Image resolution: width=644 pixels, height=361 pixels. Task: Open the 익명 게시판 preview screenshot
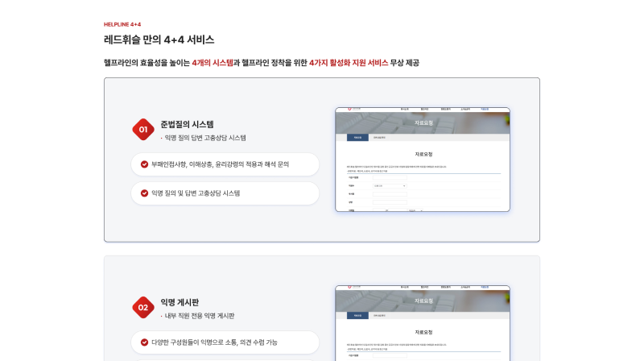click(x=423, y=323)
